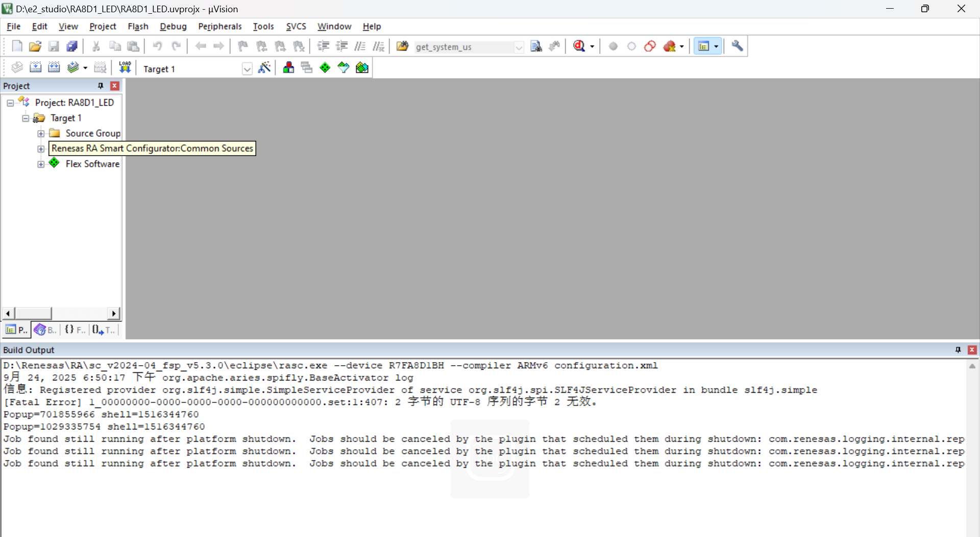Expand the Flex Software tree node
This screenshot has width=980, height=537.
pos(41,164)
